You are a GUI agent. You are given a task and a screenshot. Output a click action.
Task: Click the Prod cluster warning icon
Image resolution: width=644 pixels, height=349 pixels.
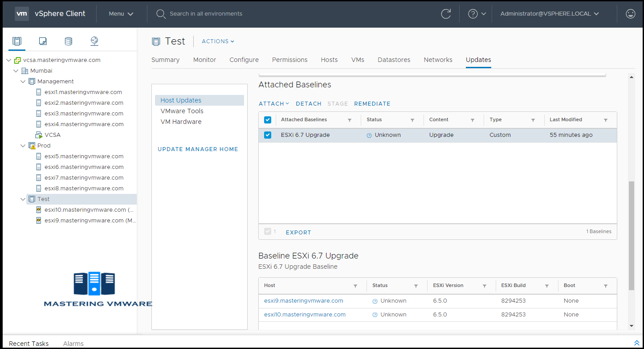(32, 146)
